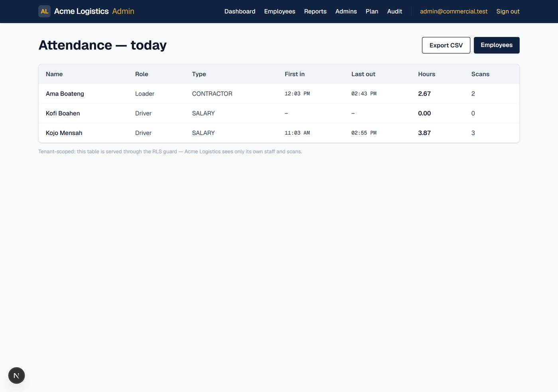The image size is (558, 392).
Task: Open the Reports nav item
Action: 315,12
